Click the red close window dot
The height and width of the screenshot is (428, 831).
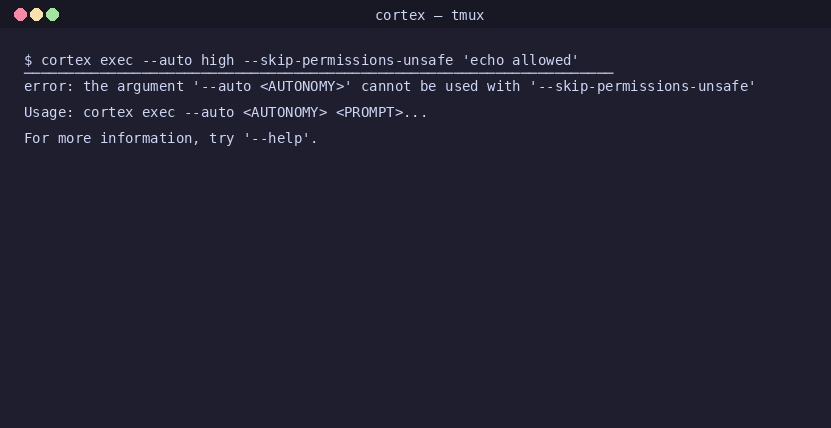click(21, 14)
